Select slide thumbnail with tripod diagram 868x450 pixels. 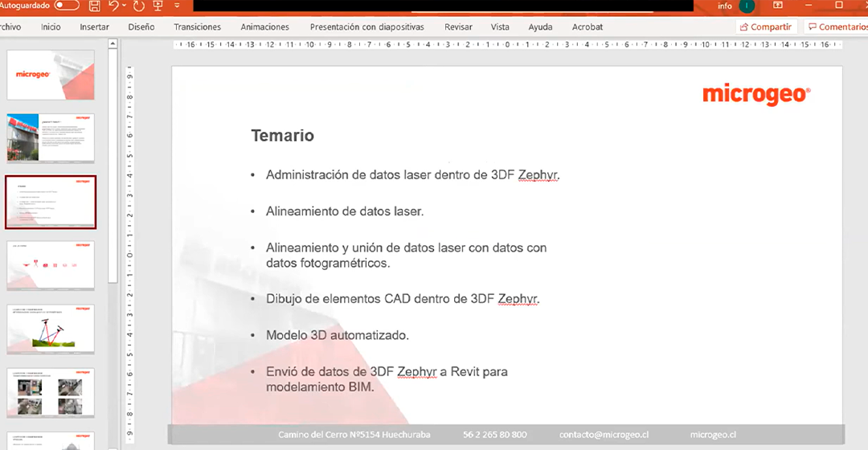click(x=51, y=329)
